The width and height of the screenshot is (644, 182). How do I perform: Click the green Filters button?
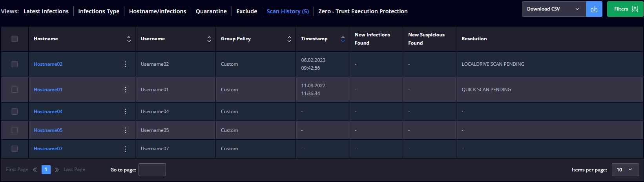625,9
